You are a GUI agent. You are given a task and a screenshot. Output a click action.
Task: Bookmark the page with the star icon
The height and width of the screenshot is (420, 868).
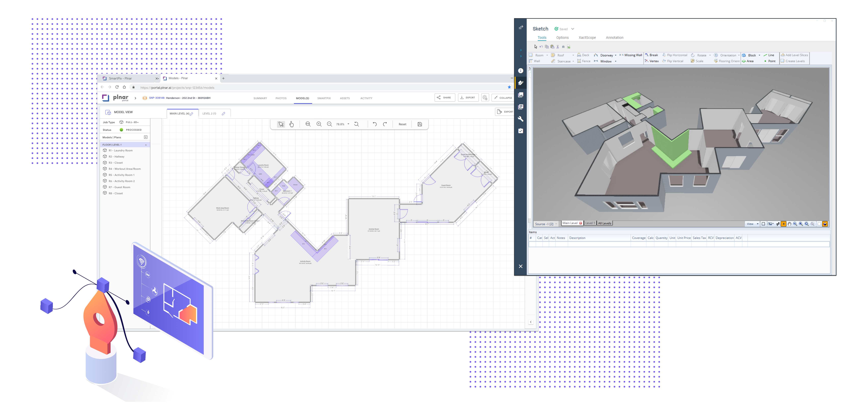(x=509, y=87)
